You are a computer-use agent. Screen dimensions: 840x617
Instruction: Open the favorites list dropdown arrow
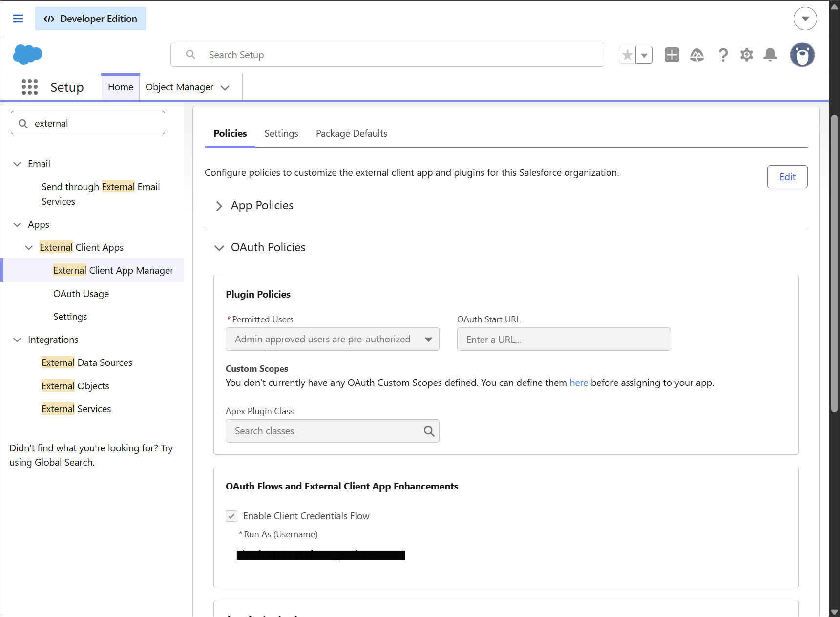(x=644, y=55)
